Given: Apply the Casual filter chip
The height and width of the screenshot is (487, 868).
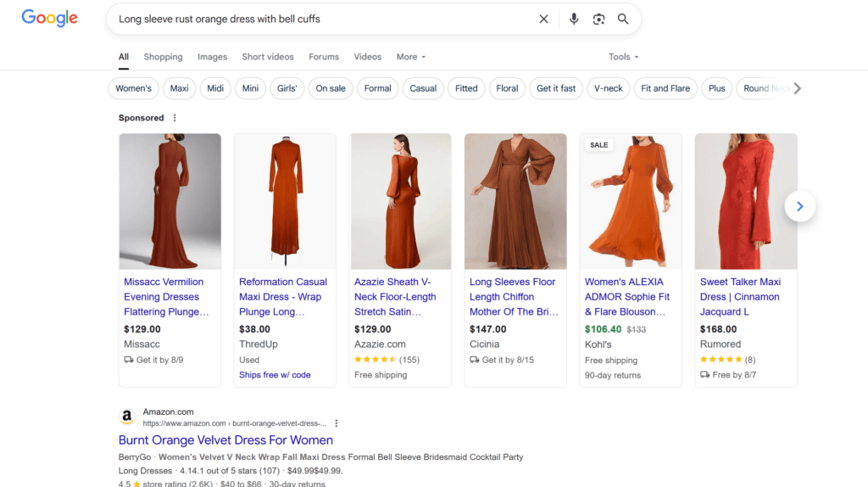Looking at the screenshot, I should coord(423,88).
